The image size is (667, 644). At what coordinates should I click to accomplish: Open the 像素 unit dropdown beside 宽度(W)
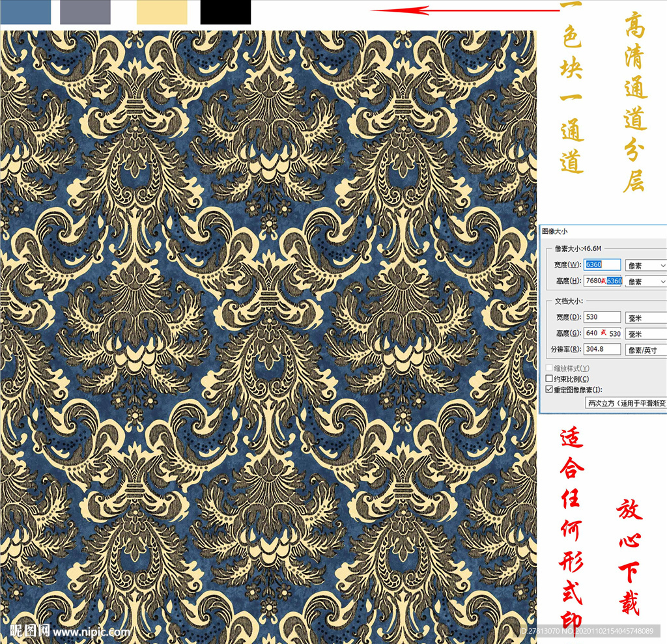(x=646, y=266)
